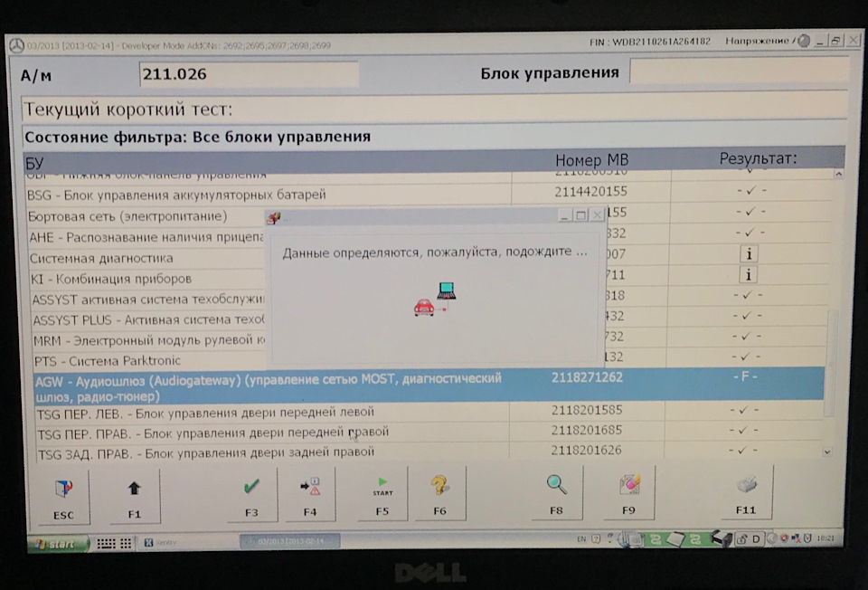Click the F9 eraser icon
Viewport: 868px width, 590px height.
629,485
